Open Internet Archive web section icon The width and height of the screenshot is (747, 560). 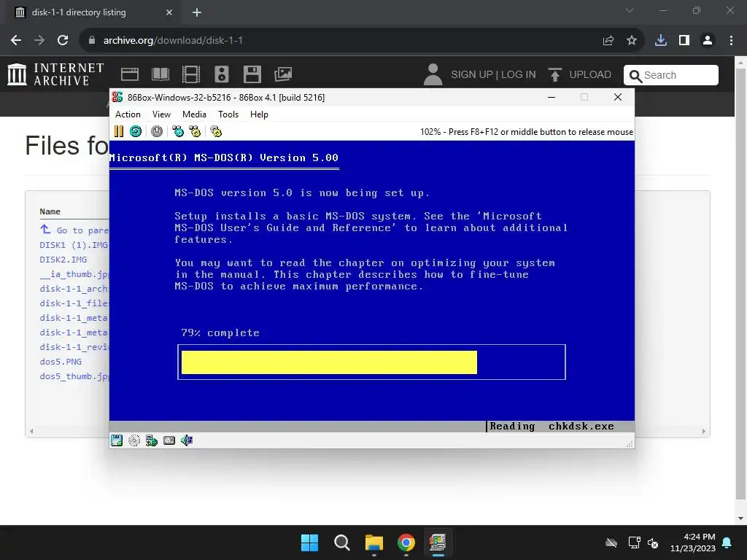tap(130, 74)
